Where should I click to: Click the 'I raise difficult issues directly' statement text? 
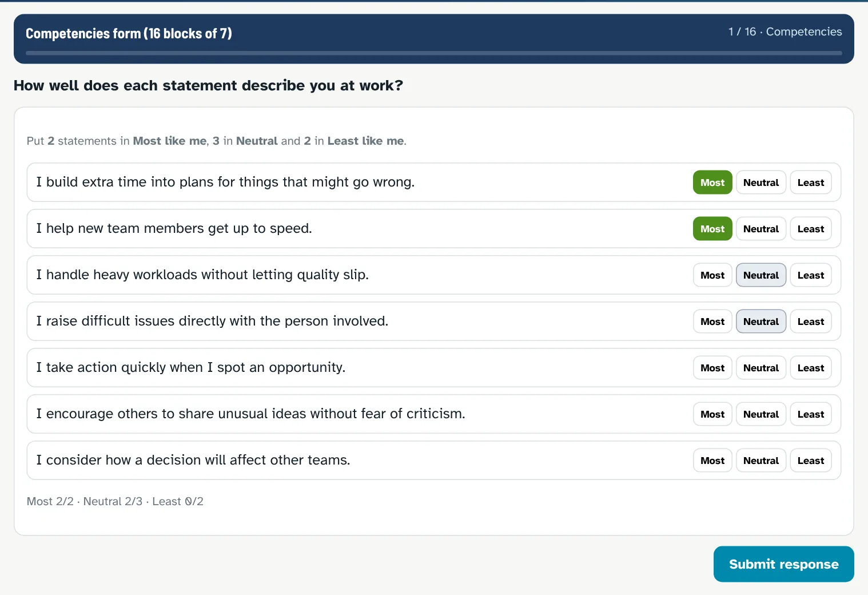pyautogui.click(x=212, y=321)
